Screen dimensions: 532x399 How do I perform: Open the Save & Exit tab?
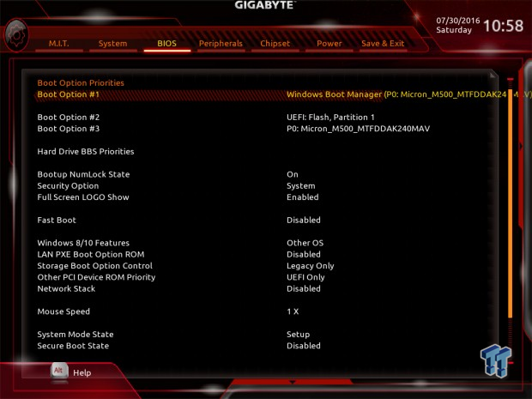[383, 44]
